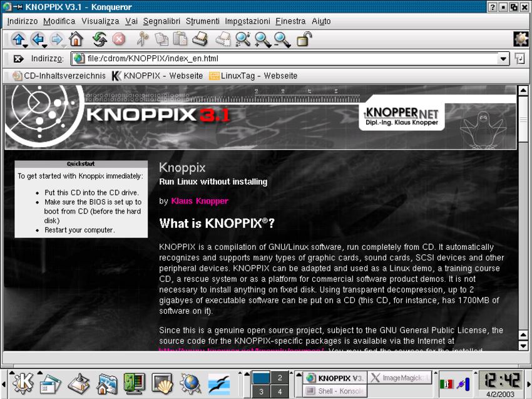Switch to virtual desktop 2

(280, 377)
